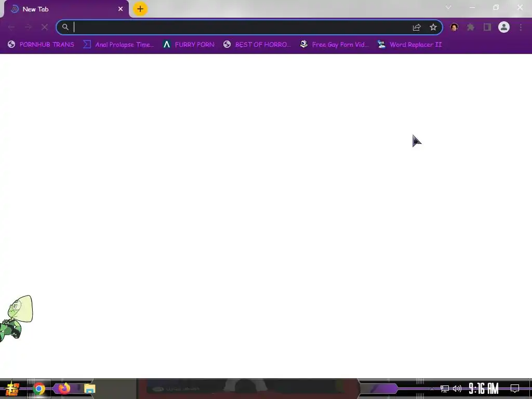Select the New Tab tab
532x399 pixels.
(x=65, y=9)
